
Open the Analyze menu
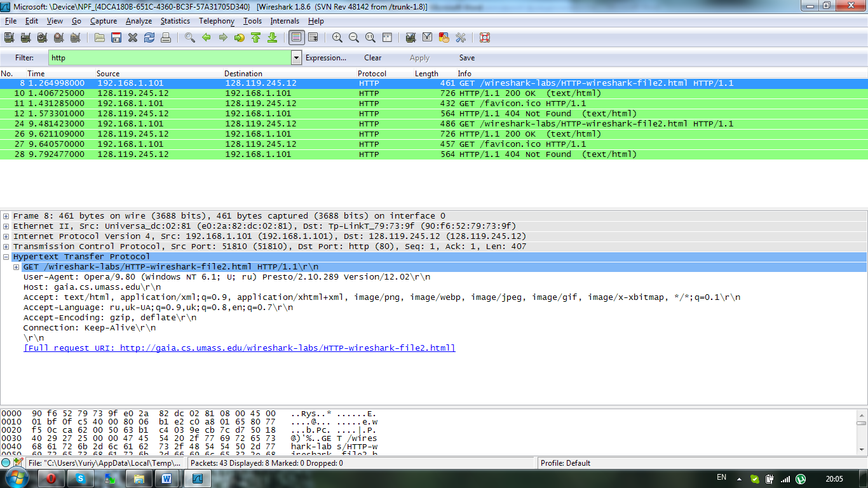click(139, 21)
